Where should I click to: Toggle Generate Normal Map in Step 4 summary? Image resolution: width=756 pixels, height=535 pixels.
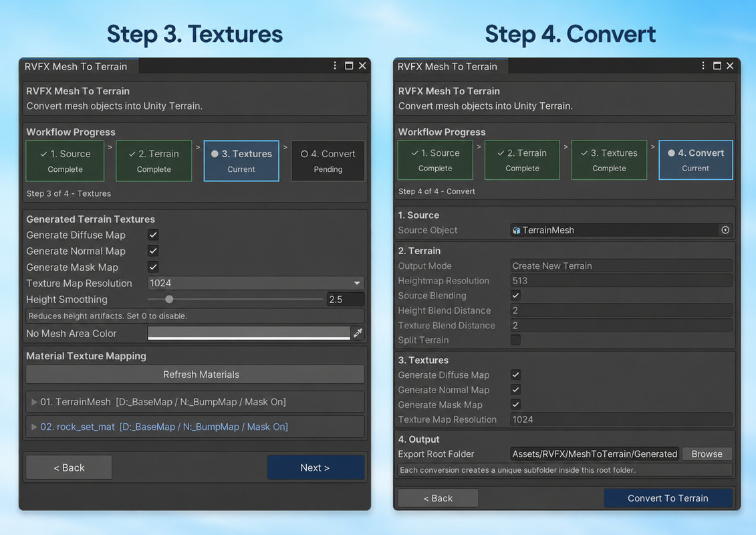pos(515,389)
